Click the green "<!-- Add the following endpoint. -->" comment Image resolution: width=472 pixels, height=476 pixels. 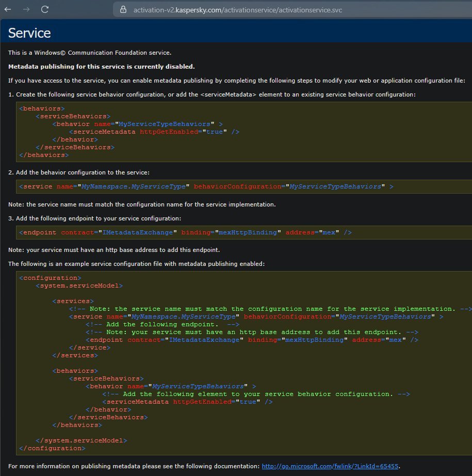[x=162, y=324]
